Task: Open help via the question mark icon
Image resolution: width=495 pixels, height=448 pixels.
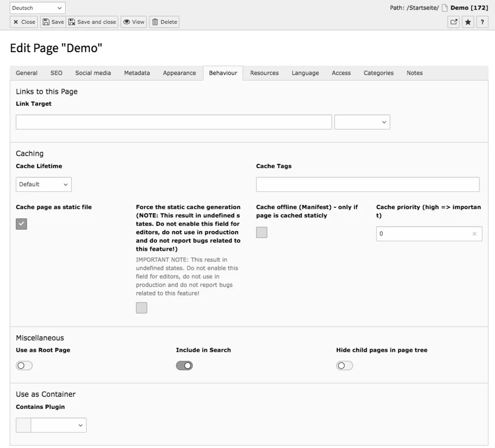Action: (x=482, y=22)
